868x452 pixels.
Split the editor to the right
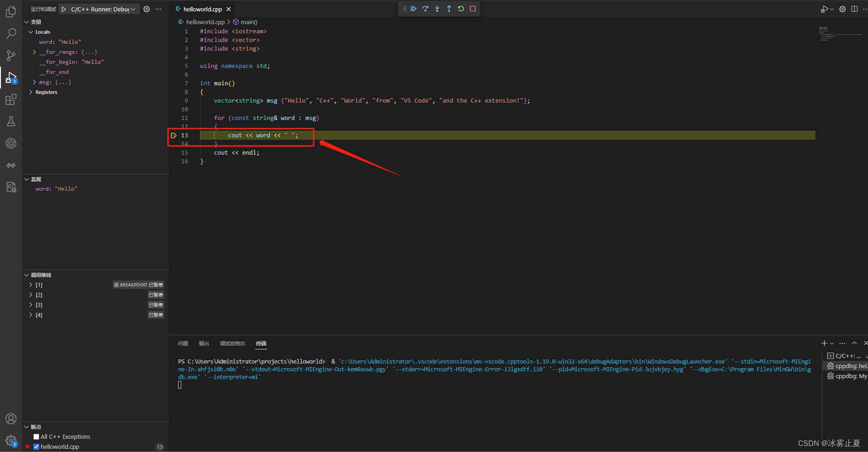[854, 9]
